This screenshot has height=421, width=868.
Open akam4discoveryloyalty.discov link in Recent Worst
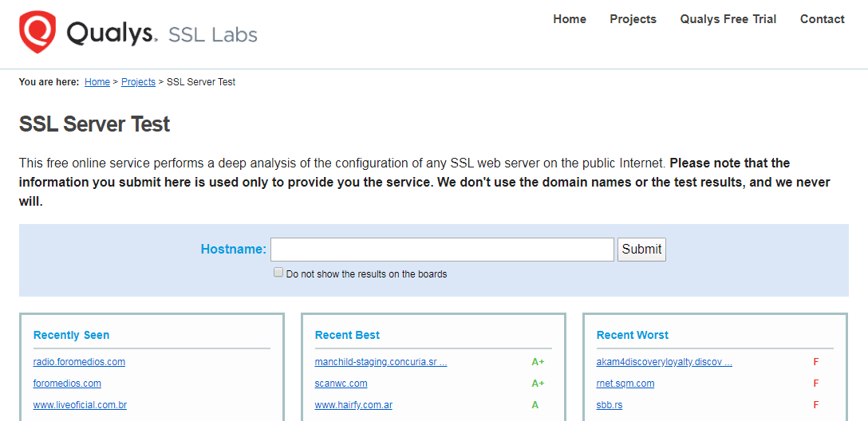[x=664, y=362]
